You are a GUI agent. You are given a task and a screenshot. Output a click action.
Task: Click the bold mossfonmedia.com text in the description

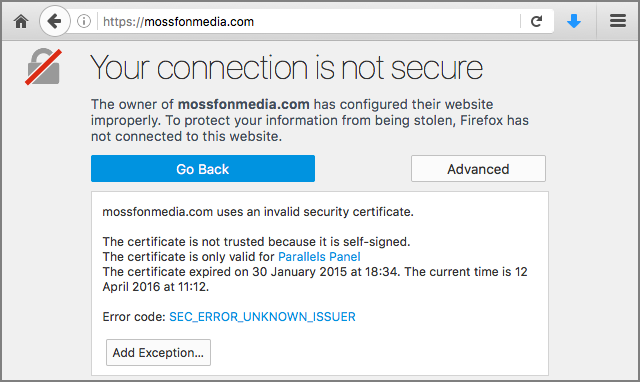pyautogui.click(x=244, y=104)
